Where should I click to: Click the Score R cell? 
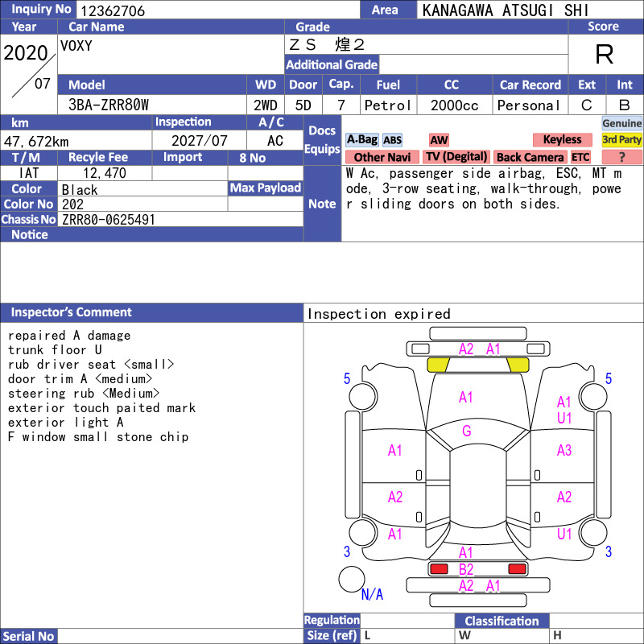[605, 54]
